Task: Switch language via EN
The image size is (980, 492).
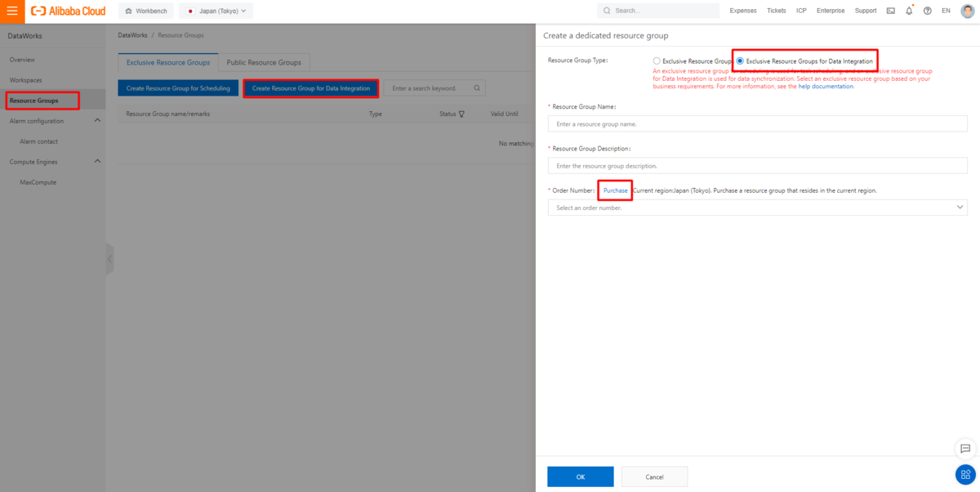Action: [x=946, y=11]
